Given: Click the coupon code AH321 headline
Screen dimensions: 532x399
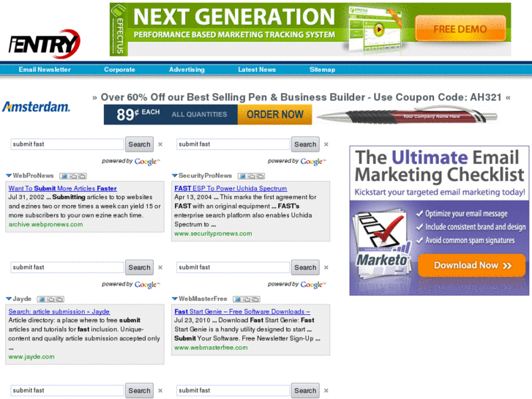Looking at the screenshot, I should tap(301, 97).
